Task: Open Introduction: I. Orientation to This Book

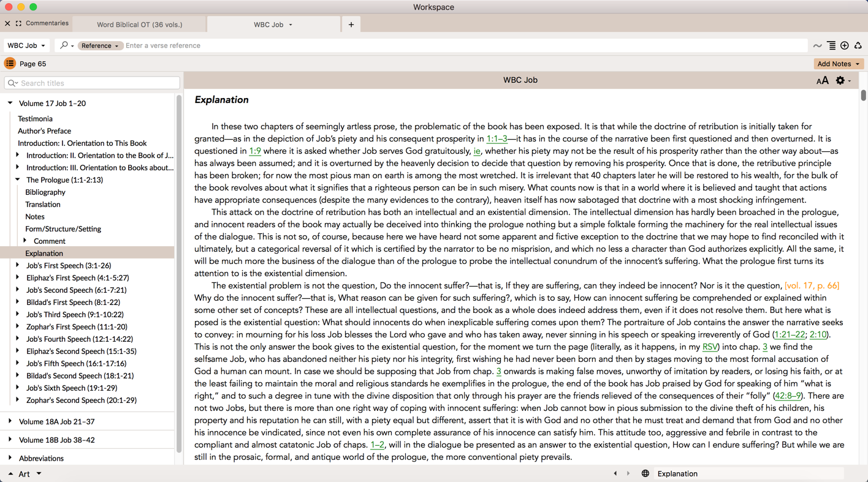Action: (x=82, y=143)
